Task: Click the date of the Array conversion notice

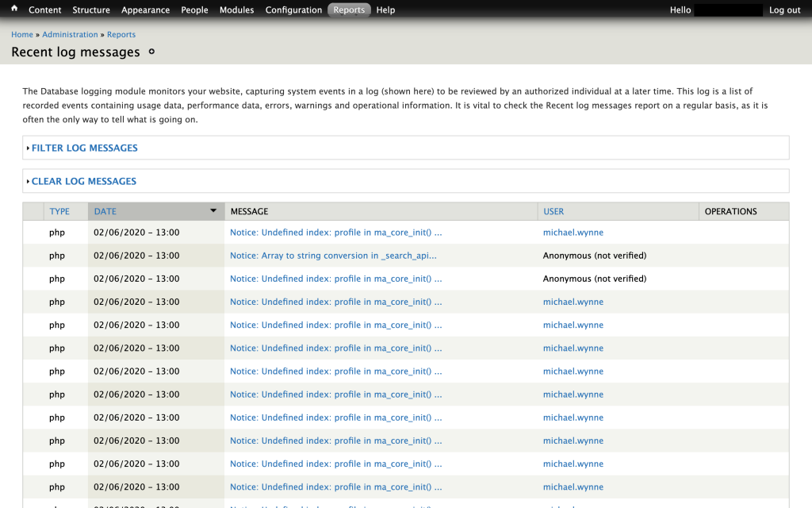Action: pos(136,256)
